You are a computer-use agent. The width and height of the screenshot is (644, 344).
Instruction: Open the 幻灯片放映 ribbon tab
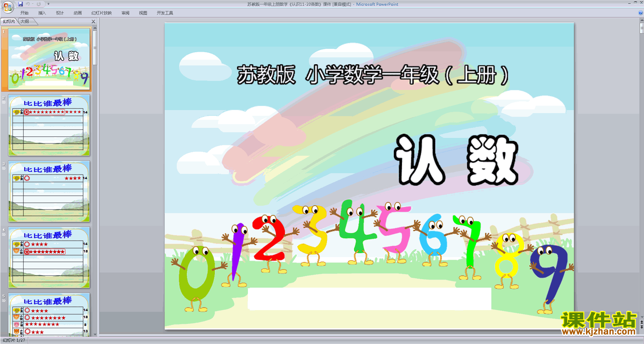click(101, 13)
